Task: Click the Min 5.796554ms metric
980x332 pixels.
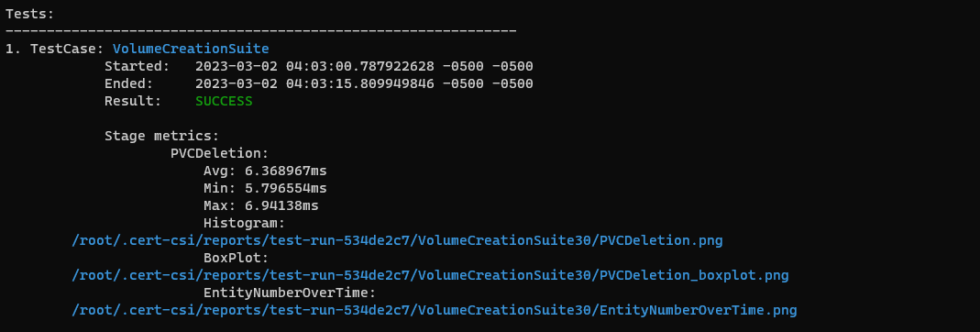Action: [265, 188]
